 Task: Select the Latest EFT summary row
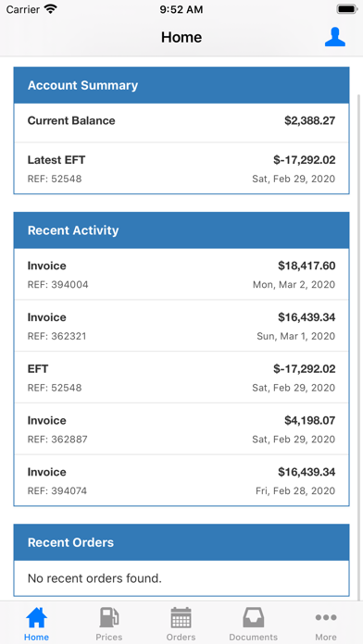tap(181, 168)
